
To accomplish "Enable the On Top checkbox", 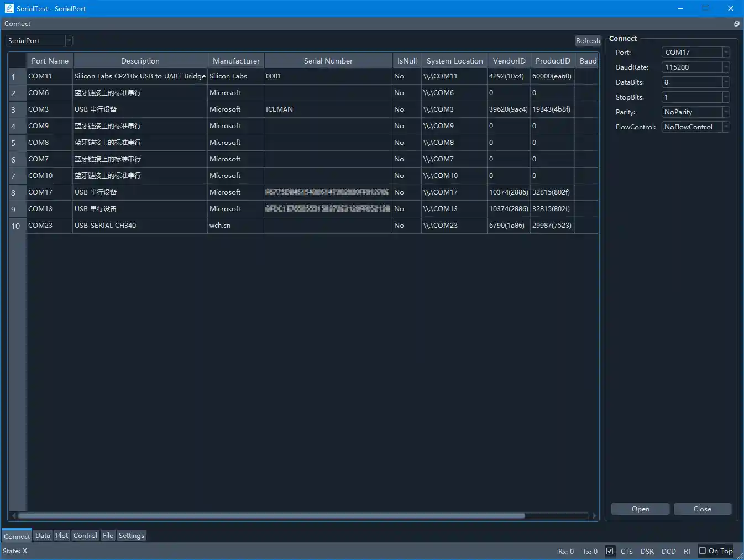I will tap(703, 551).
